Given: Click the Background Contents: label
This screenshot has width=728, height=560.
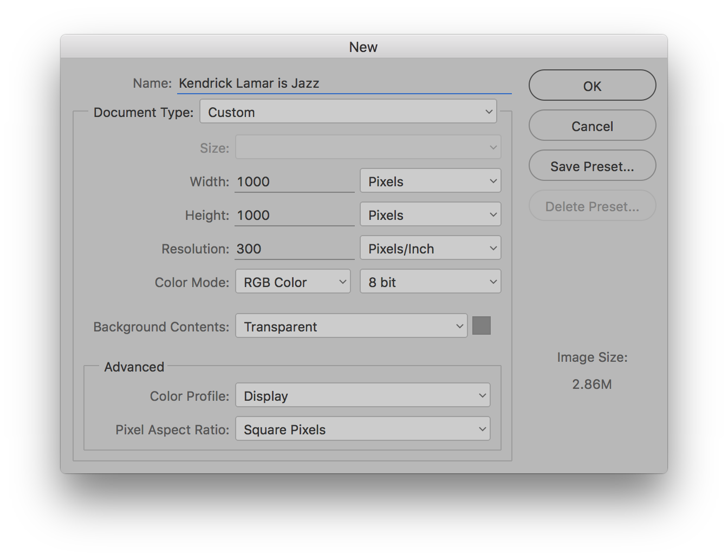Looking at the screenshot, I should tap(161, 327).
